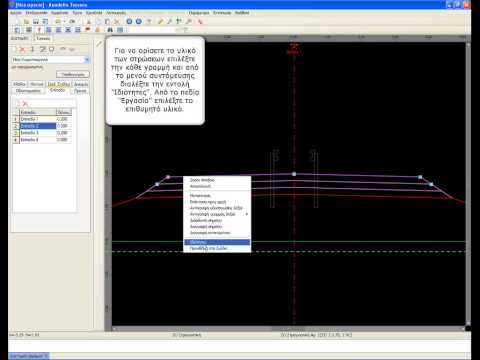The height and width of the screenshot is (360, 480).
Task: Click the square node at top center of road section
Action: [x=294, y=174]
